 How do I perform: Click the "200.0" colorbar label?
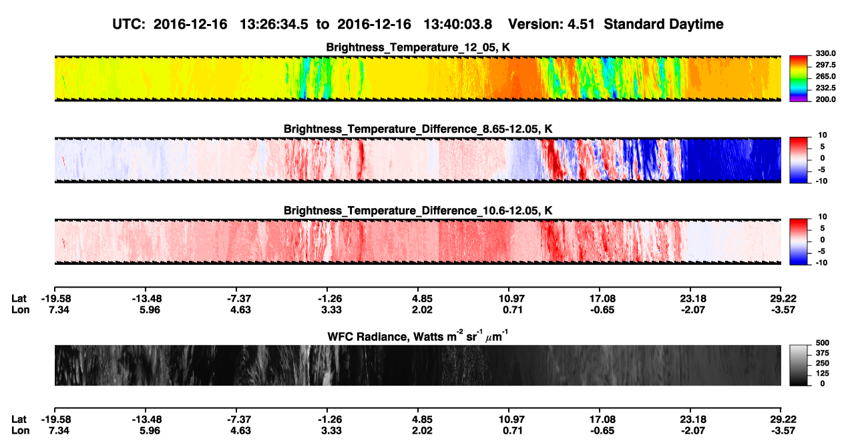825,99
